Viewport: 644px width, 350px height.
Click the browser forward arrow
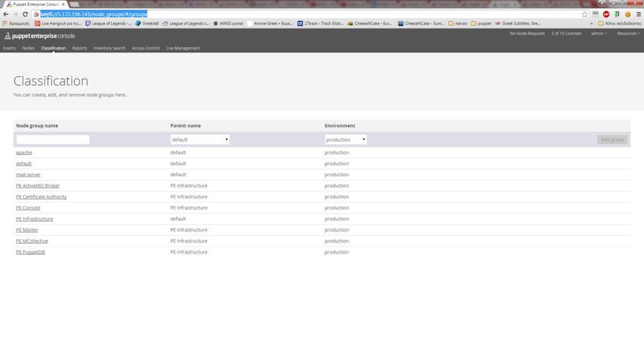point(15,14)
